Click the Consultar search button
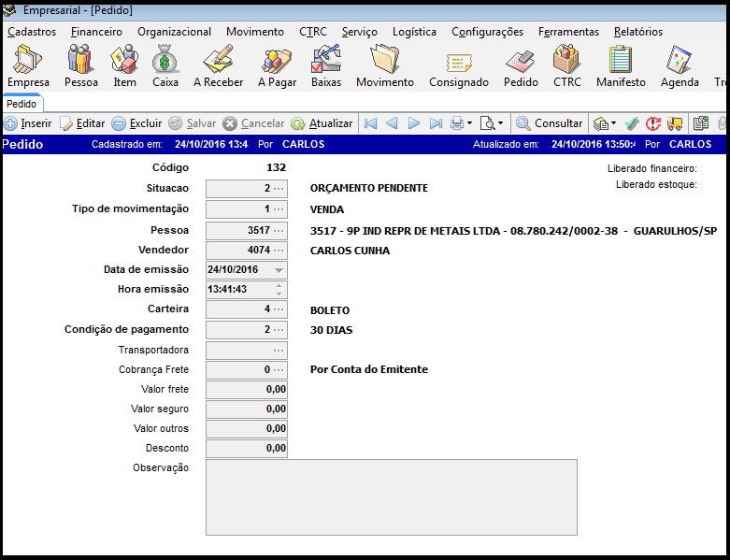This screenshot has width=730, height=560. tap(550, 123)
